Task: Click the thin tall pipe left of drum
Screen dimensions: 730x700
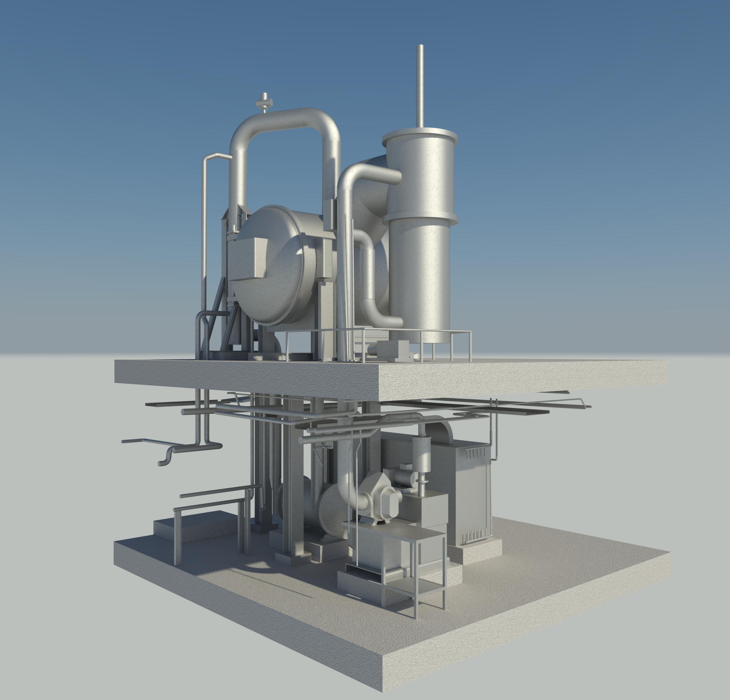Action: (x=204, y=238)
